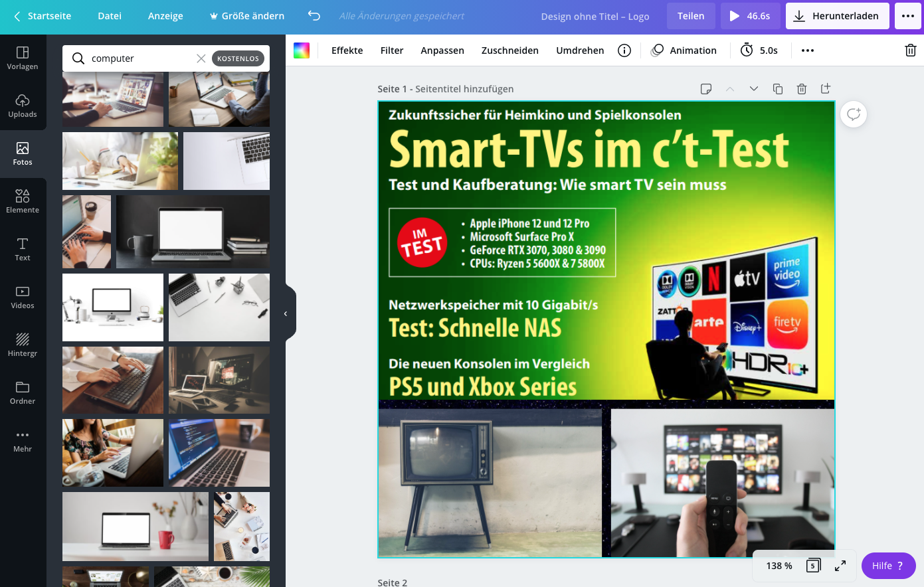
Task: Open the top-right more options menu
Action: (908, 16)
